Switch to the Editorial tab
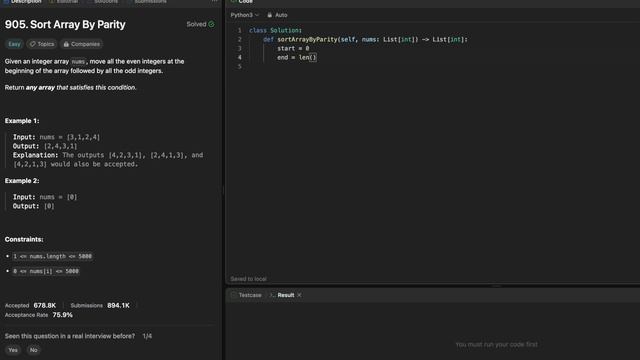Screen dimensions: 640x360 [63, 2]
